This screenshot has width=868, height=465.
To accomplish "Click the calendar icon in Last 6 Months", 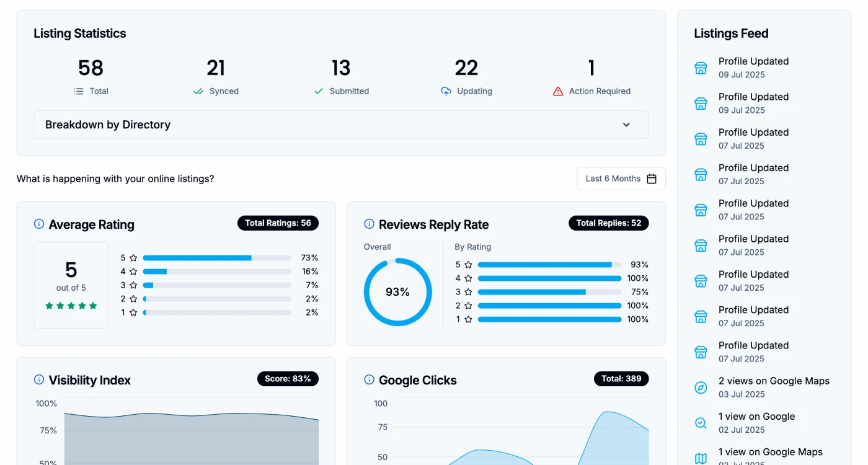I will pyautogui.click(x=652, y=179).
